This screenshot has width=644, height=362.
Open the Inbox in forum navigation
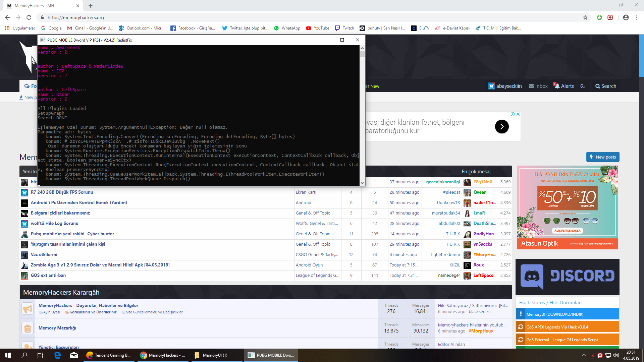(x=538, y=86)
